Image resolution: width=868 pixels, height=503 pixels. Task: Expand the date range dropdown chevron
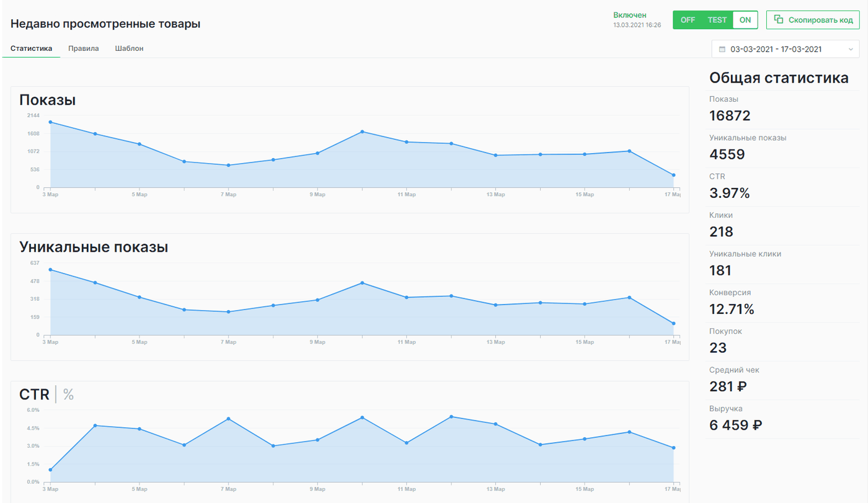(851, 49)
